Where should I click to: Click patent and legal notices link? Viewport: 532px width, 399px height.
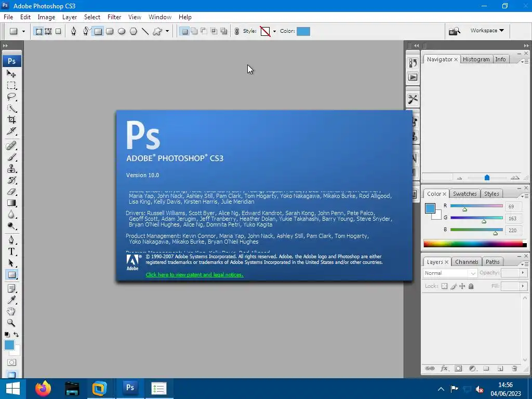tap(194, 275)
